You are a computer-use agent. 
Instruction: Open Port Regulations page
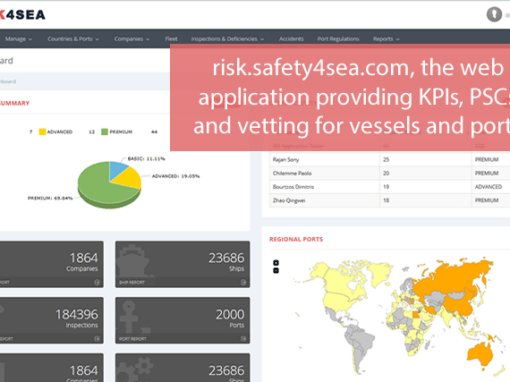tap(338, 39)
